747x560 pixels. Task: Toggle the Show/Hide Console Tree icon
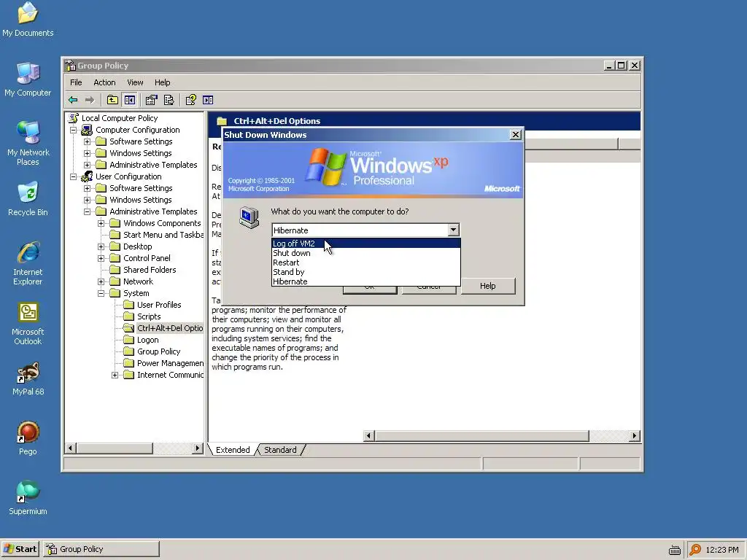[x=130, y=100]
